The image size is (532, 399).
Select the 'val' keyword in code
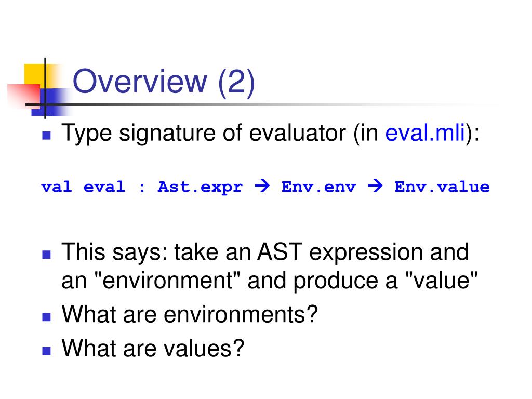56,187
